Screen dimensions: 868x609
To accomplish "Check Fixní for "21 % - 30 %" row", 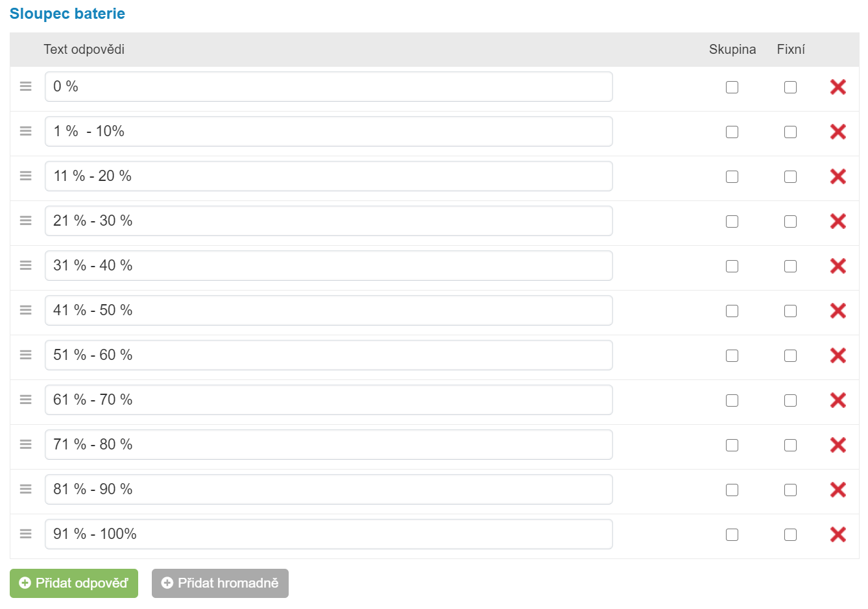I will pos(790,221).
